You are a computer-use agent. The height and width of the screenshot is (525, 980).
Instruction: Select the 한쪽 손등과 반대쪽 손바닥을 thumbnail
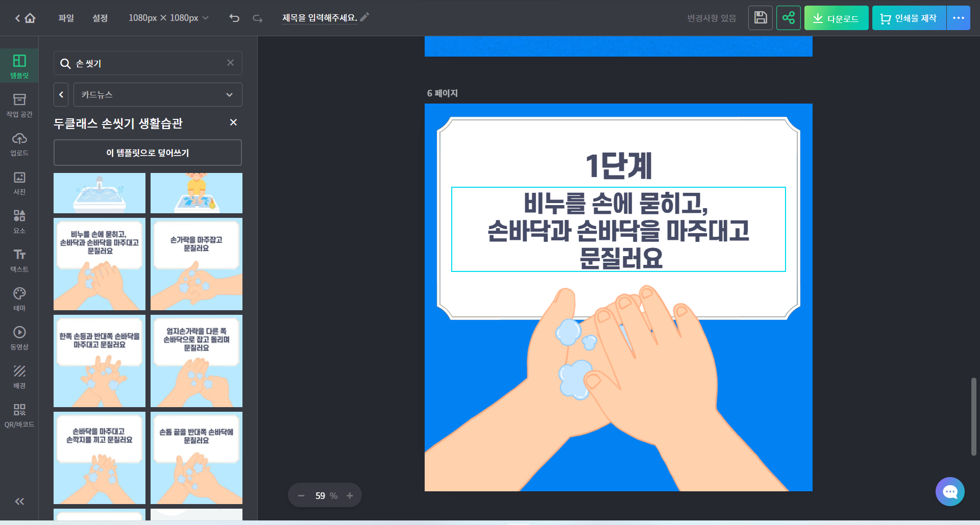(100, 361)
